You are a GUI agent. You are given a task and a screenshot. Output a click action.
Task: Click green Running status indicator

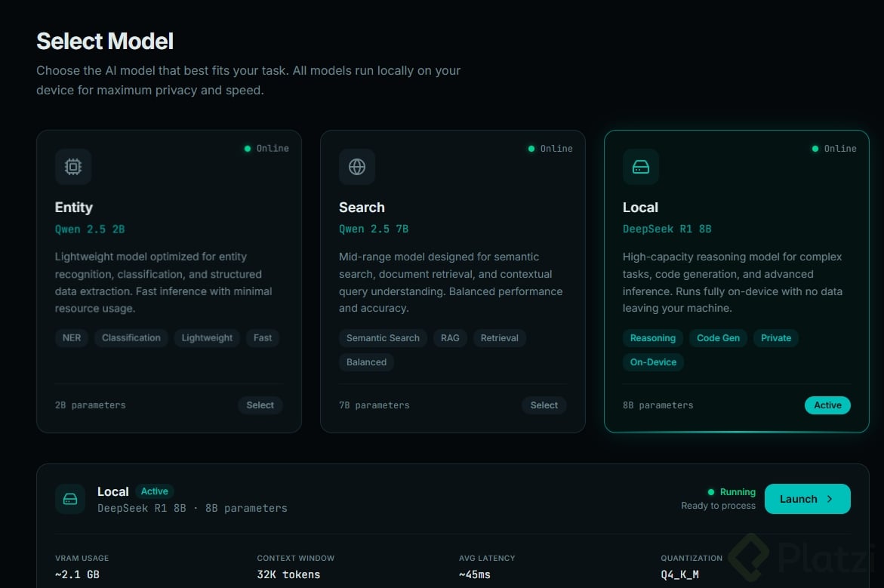(x=711, y=492)
